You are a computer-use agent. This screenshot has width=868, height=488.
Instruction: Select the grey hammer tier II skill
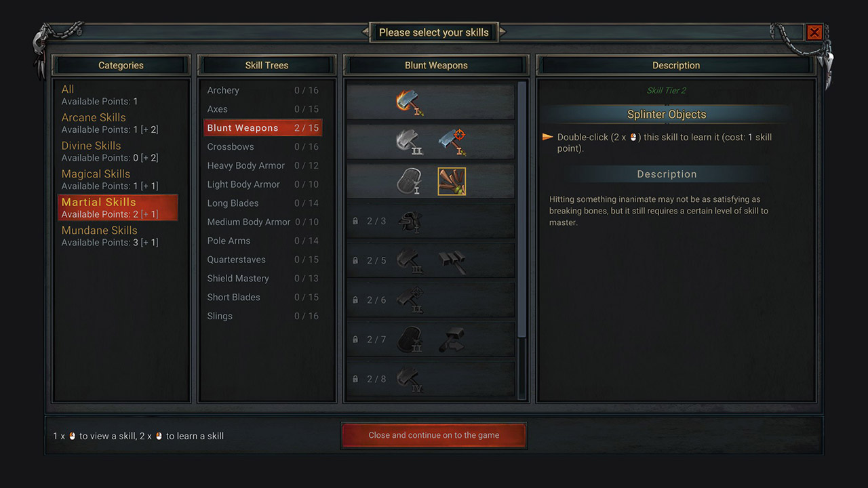point(410,142)
